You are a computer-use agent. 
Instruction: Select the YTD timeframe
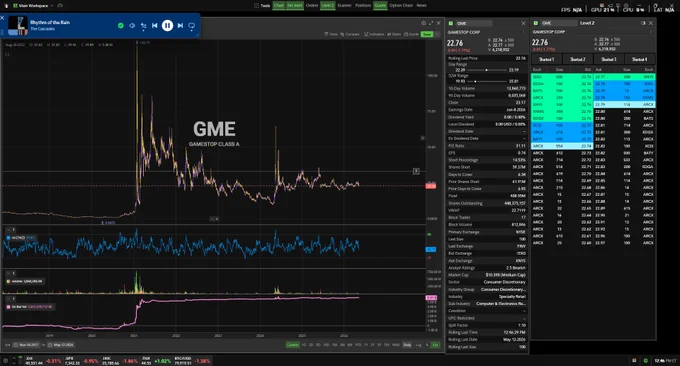point(358,345)
